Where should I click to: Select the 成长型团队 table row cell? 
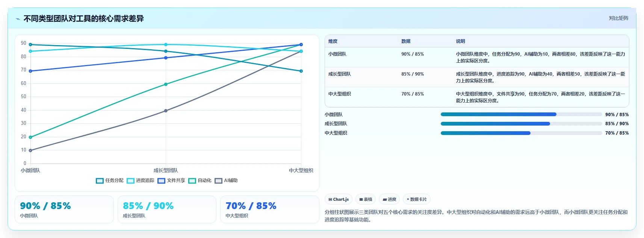[340, 74]
